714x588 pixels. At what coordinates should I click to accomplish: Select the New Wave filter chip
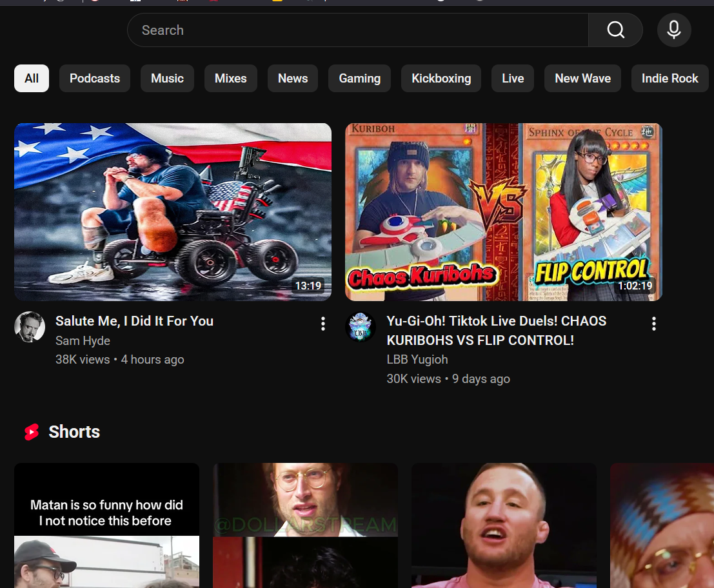(583, 78)
